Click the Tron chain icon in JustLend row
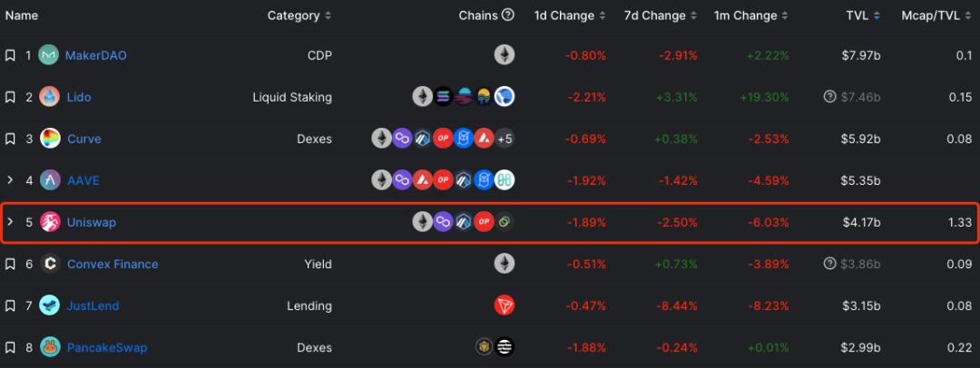Screen dimensions: 980x368 click(505, 305)
